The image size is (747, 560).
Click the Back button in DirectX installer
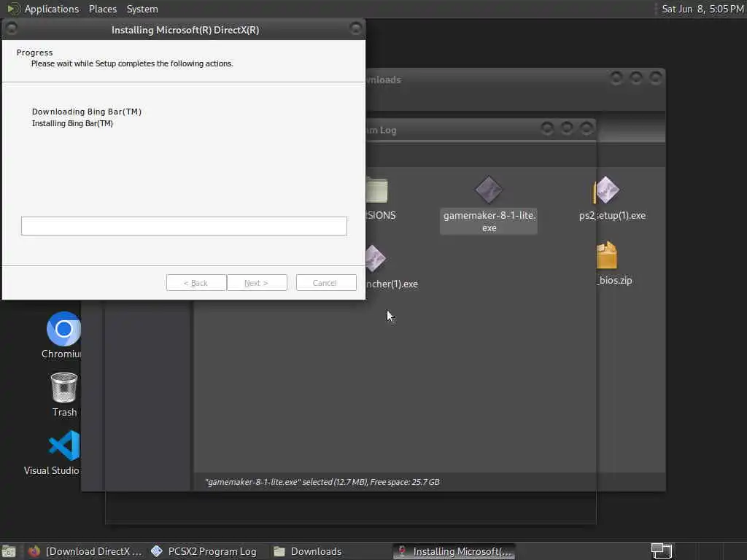point(196,282)
